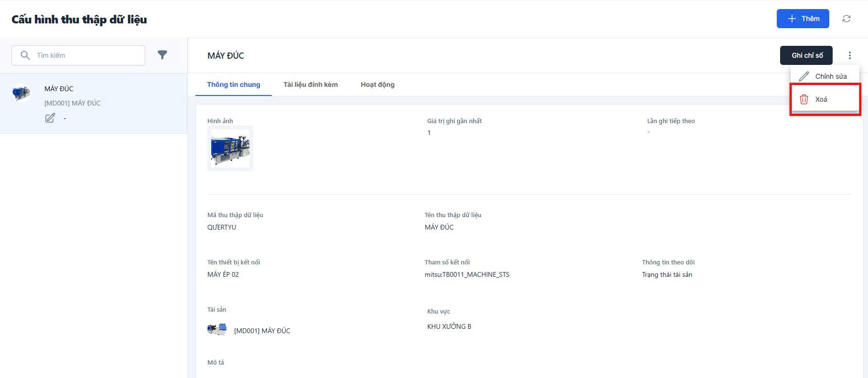Click the red trash icon in the menu
Image resolution: width=868 pixels, height=378 pixels.
coord(804,99)
